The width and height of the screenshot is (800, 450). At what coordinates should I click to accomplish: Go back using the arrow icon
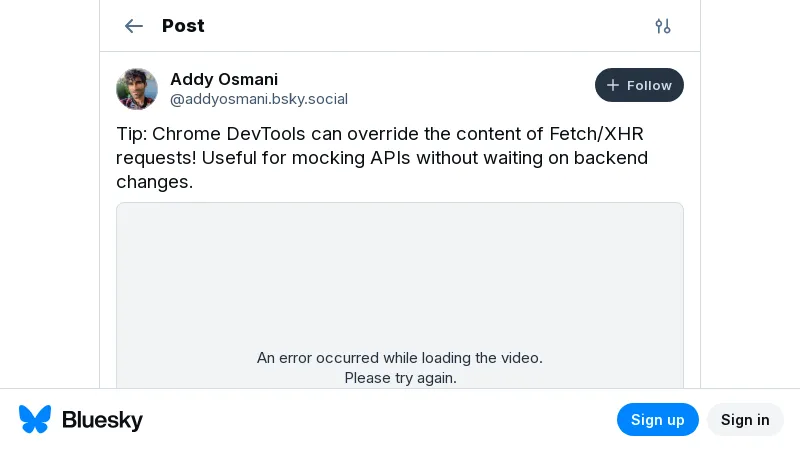[133, 26]
